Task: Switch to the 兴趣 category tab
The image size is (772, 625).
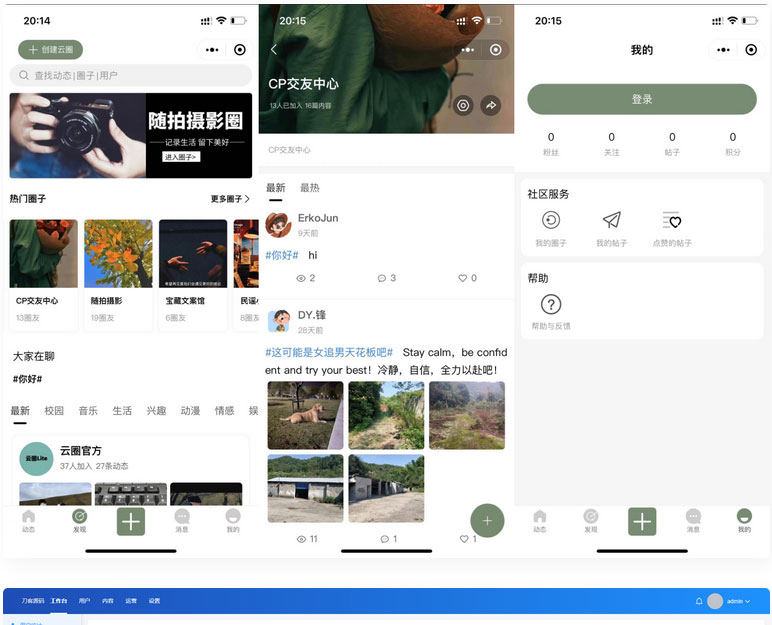Action: click(156, 410)
